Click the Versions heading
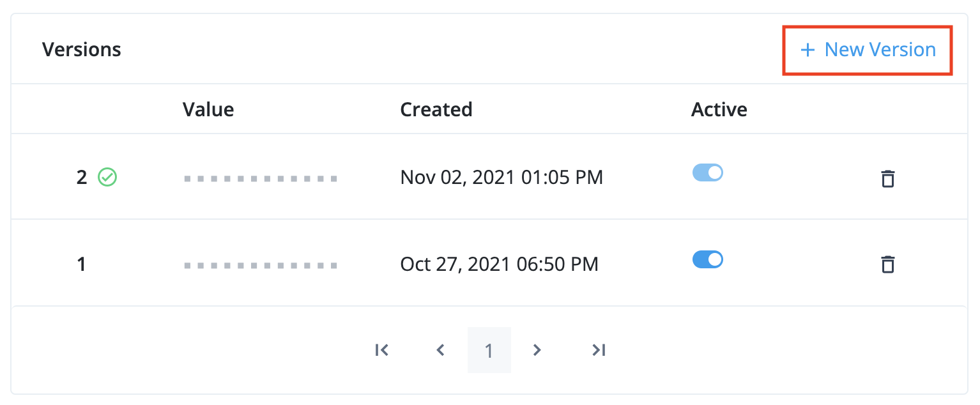 click(x=81, y=49)
